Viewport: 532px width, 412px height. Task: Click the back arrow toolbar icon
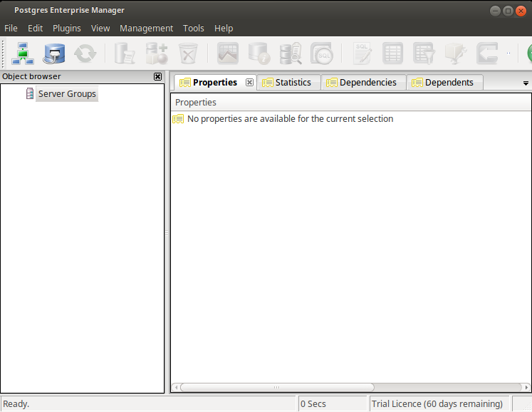pyautogui.click(x=487, y=53)
